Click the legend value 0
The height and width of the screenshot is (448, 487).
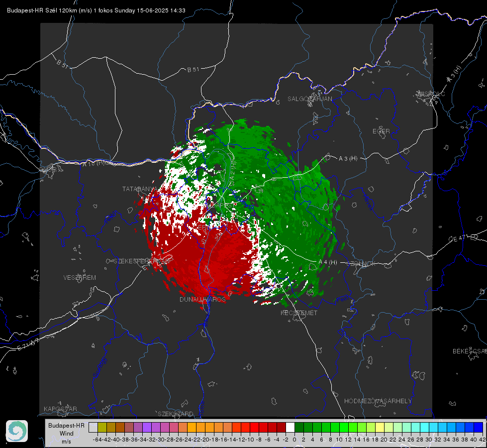pos(294,440)
